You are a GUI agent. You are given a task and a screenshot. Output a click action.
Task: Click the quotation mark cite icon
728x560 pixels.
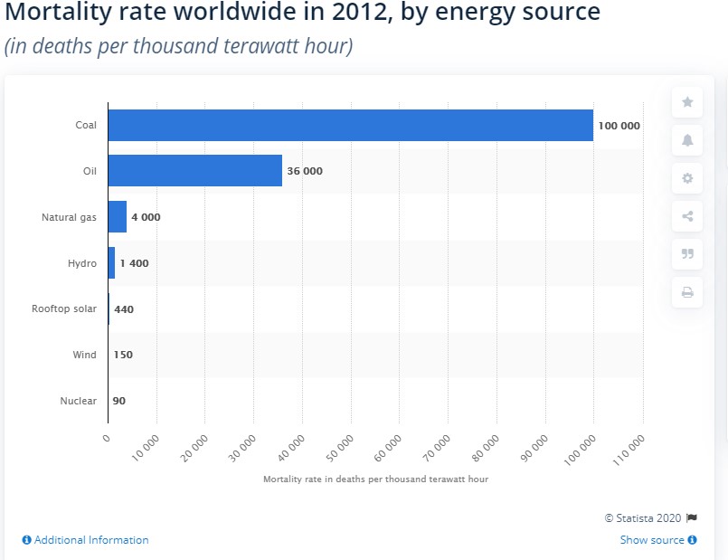click(x=687, y=254)
